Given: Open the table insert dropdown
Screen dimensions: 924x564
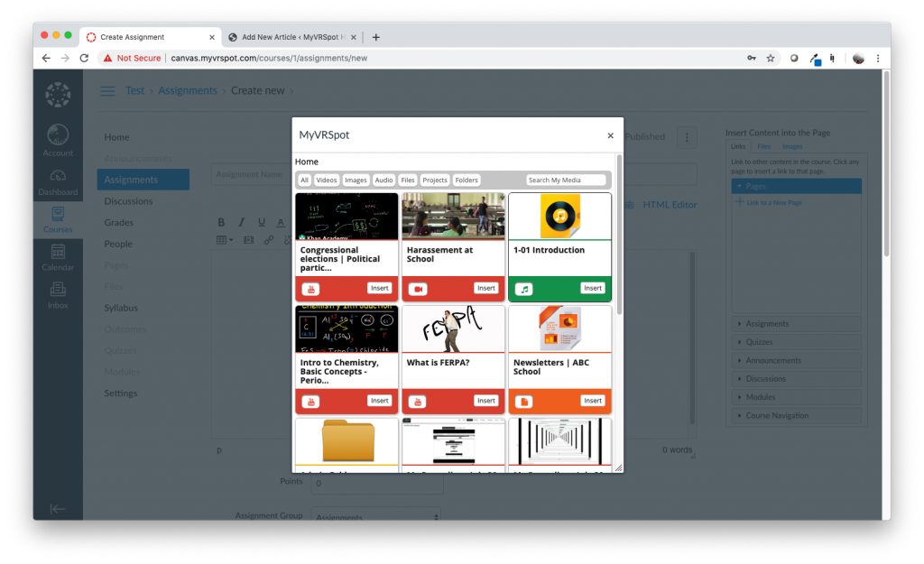Looking at the screenshot, I should point(224,240).
